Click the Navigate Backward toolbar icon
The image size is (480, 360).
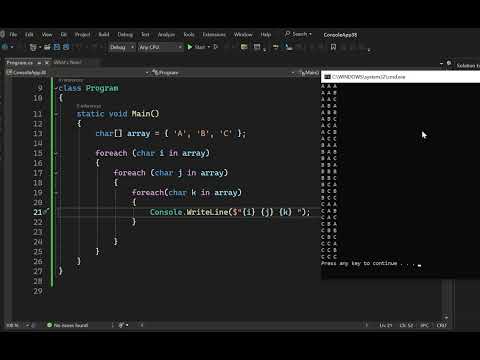[x=5, y=47]
